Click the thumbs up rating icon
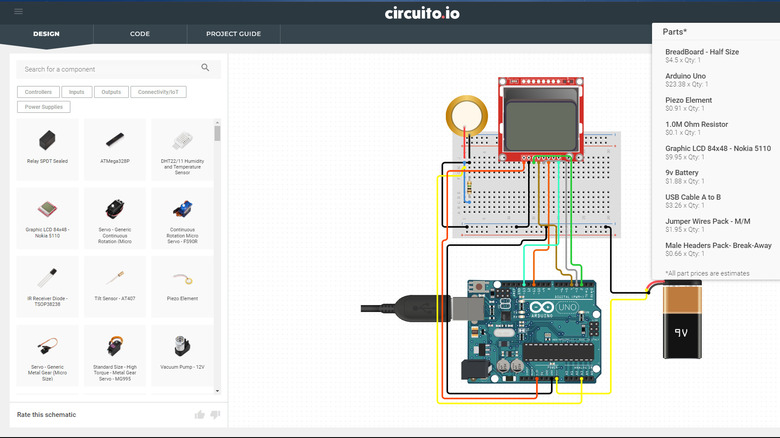This screenshot has height=438, width=780. (199, 414)
